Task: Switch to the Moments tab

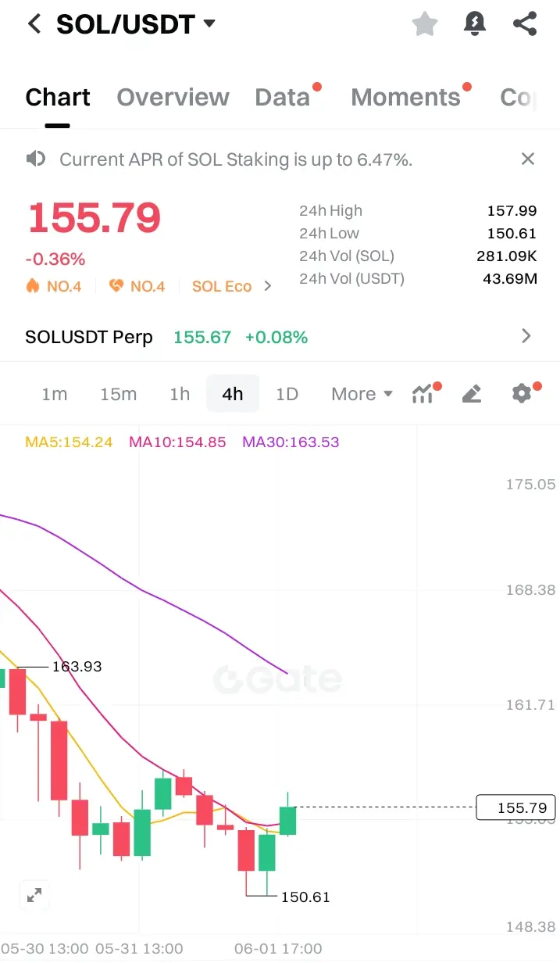Action: coord(405,98)
